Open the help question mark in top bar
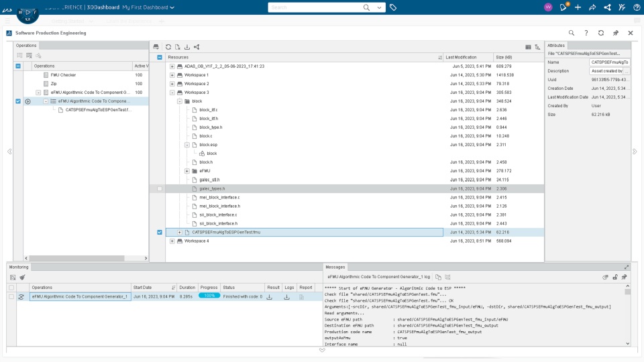This screenshot has height=362, width=644. tap(637, 7)
